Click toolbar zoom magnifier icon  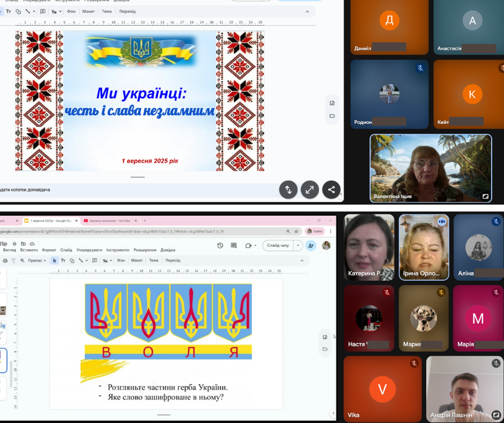(x=22, y=260)
